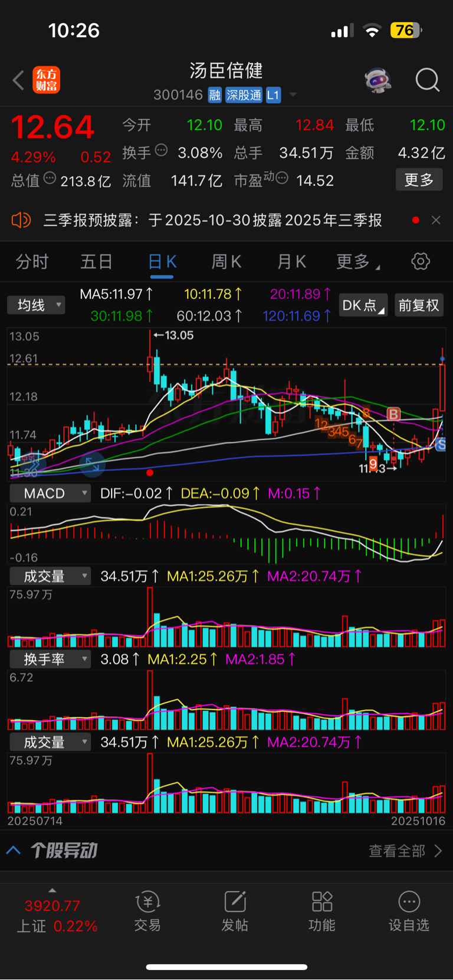
Task: Switch to the 分时 tab
Action: [32, 262]
